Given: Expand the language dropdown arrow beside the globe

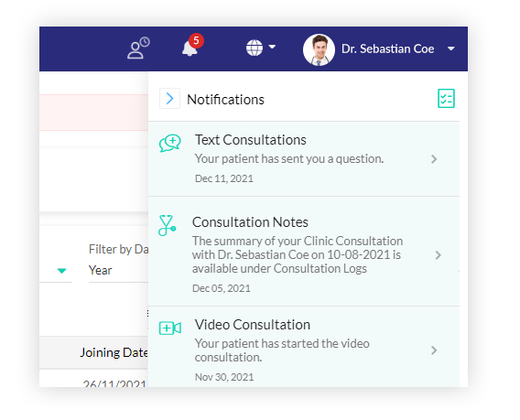Looking at the screenshot, I should [272, 47].
